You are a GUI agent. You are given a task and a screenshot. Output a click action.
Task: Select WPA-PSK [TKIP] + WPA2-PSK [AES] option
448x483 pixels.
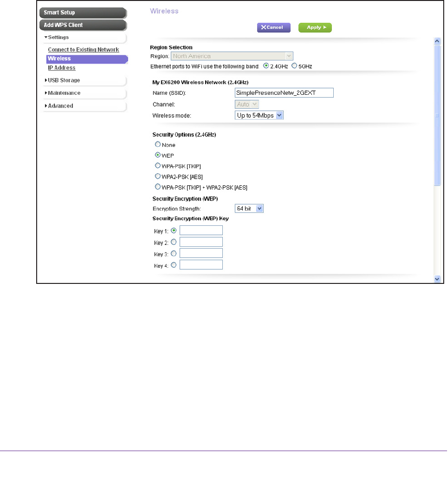[x=158, y=187]
